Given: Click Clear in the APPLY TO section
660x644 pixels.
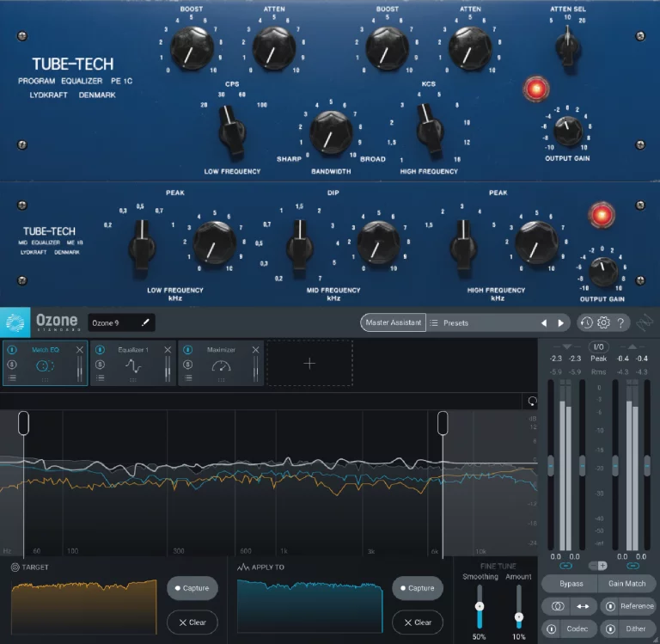Looking at the screenshot, I should 417,623.
